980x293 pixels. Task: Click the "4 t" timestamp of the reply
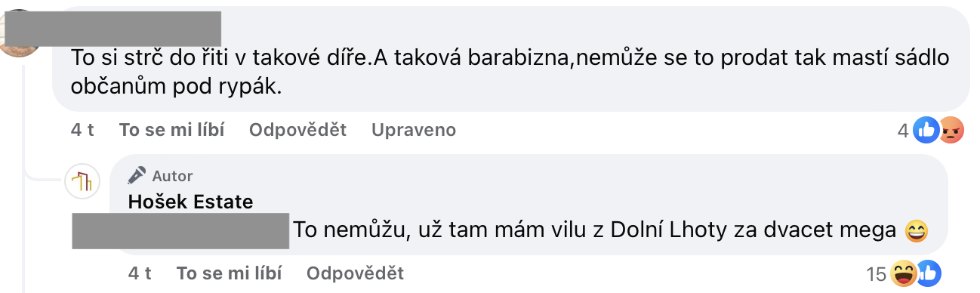140,273
